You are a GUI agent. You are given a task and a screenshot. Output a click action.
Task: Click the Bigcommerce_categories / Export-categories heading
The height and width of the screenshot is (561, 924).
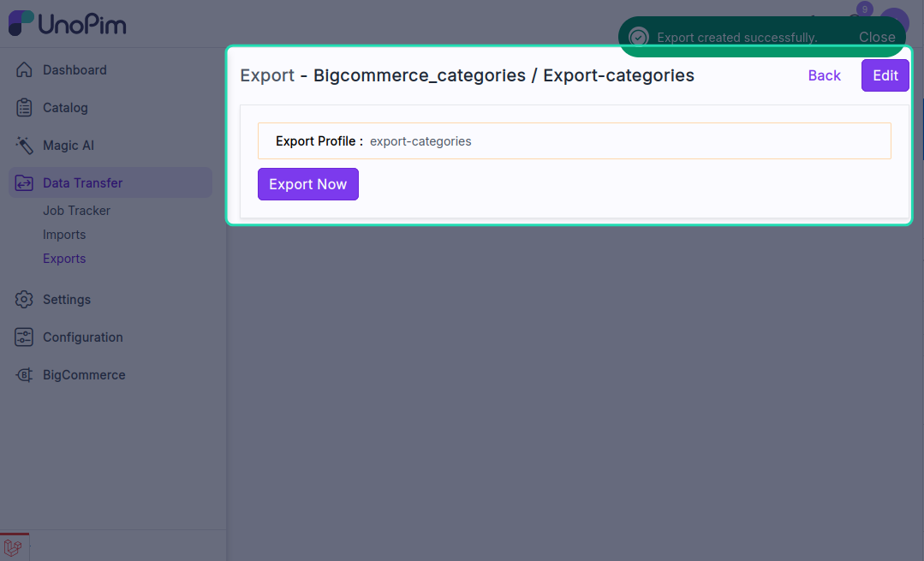click(x=504, y=75)
